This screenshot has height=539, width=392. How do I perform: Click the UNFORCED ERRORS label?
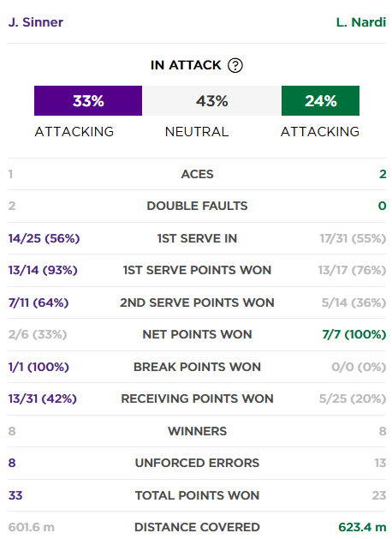coord(197,463)
